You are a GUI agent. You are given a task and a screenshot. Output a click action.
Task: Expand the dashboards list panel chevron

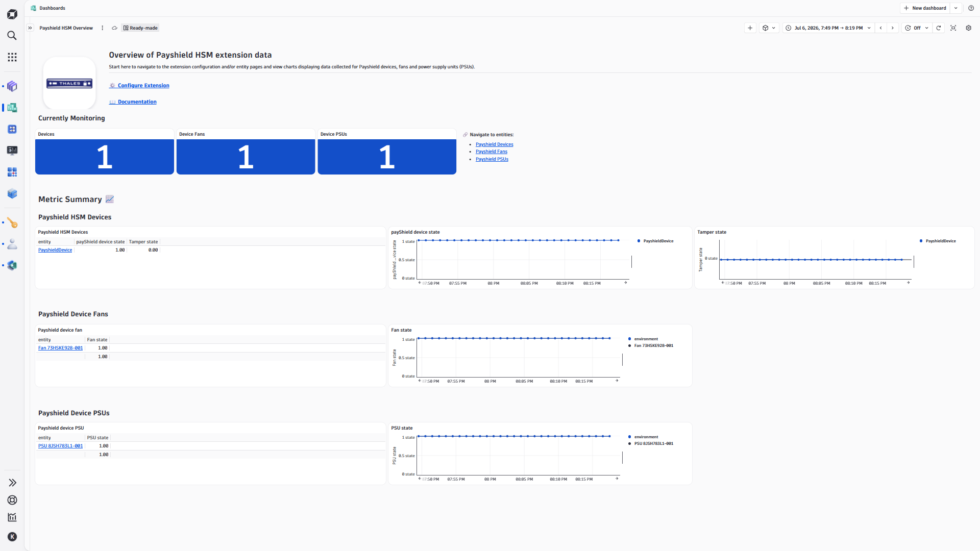(x=30, y=28)
